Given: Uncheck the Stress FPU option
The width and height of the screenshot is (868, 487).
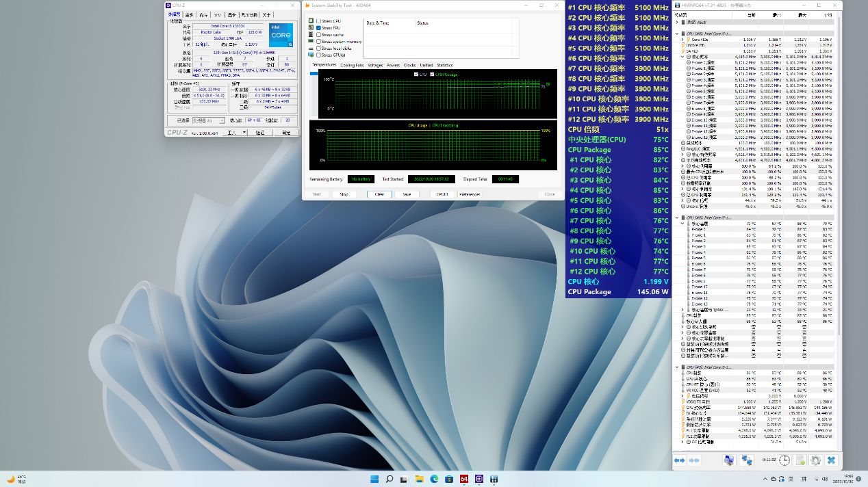Looking at the screenshot, I should (x=319, y=28).
